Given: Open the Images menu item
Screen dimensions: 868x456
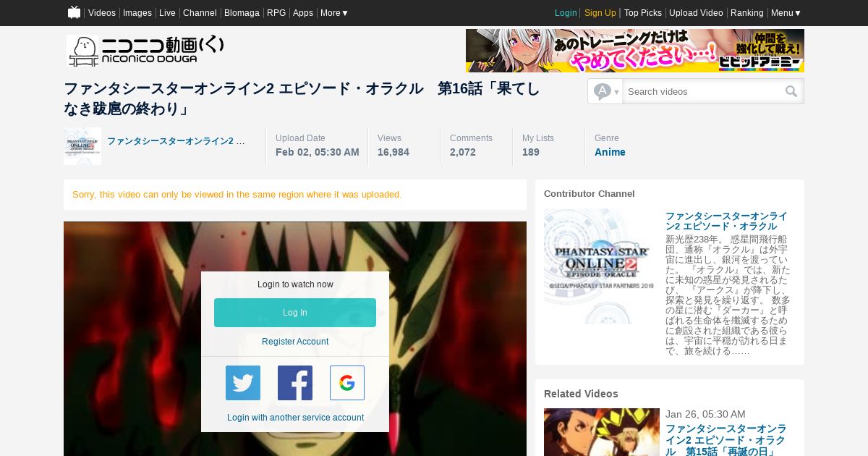Looking at the screenshot, I should pos(137,13).
